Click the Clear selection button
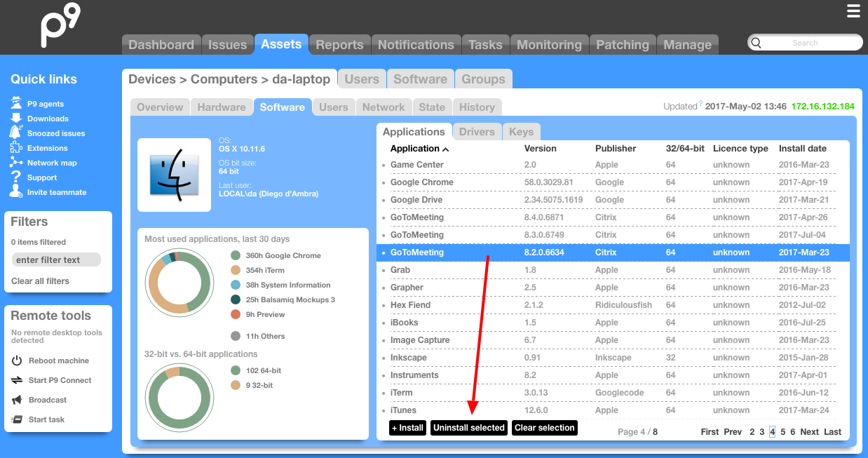This screenshot has height=458, width=868. click(x=545, y=428)
